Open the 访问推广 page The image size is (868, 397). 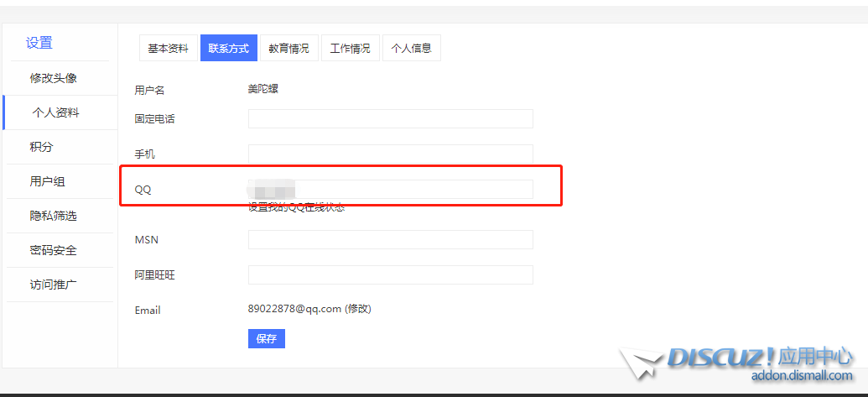(x=54, y=285)
